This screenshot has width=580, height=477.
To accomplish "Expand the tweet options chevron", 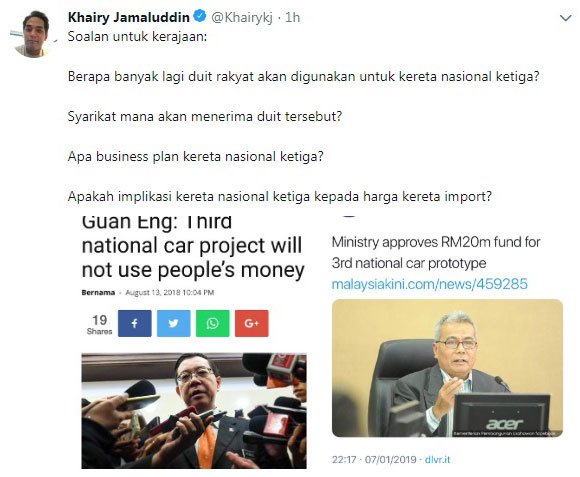I will (x=566, y=18).
